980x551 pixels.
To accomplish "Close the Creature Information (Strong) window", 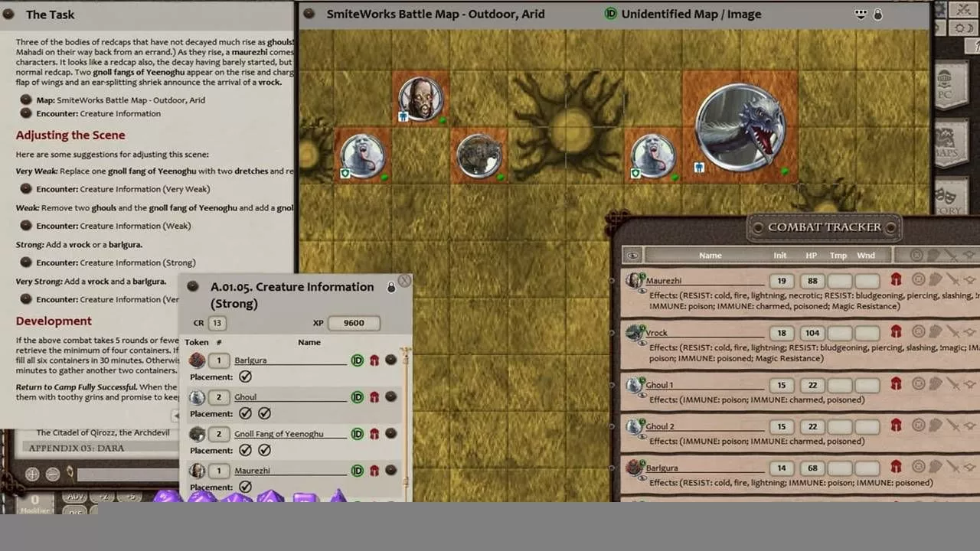I will click(404, 281).
